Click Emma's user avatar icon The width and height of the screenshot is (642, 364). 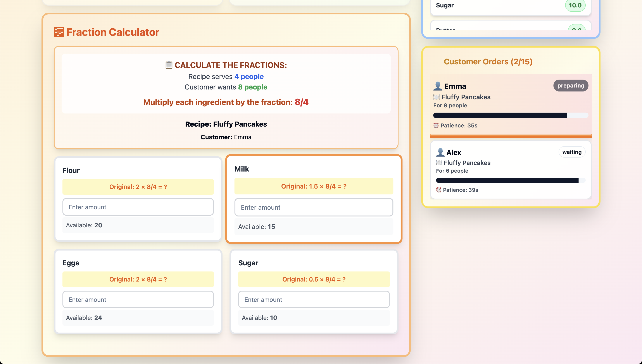click(438, 86)
